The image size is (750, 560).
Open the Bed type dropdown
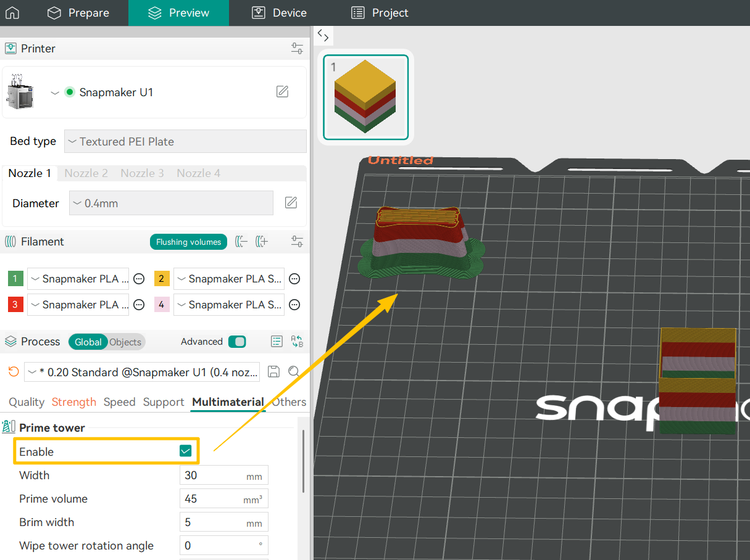(x=185, y=141)
